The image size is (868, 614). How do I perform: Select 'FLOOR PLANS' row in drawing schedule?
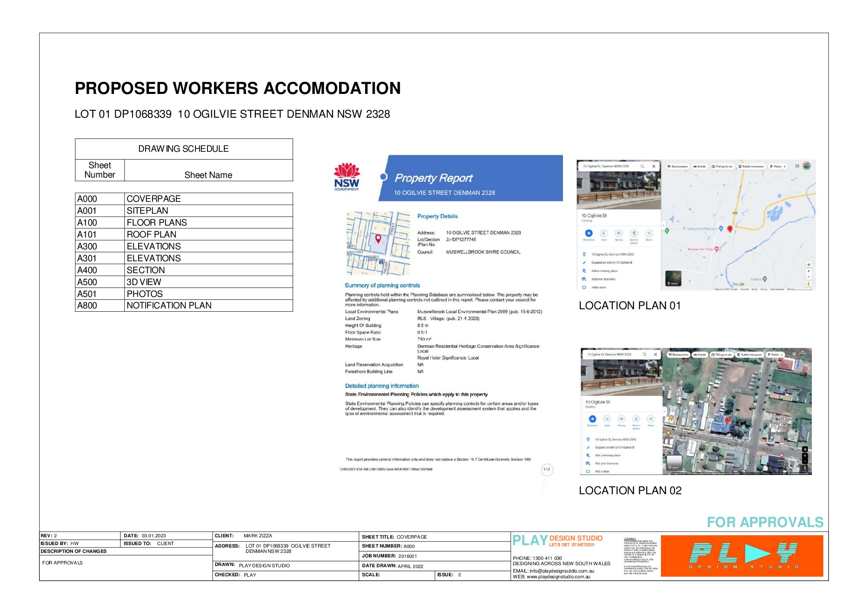tap(184, 223)
